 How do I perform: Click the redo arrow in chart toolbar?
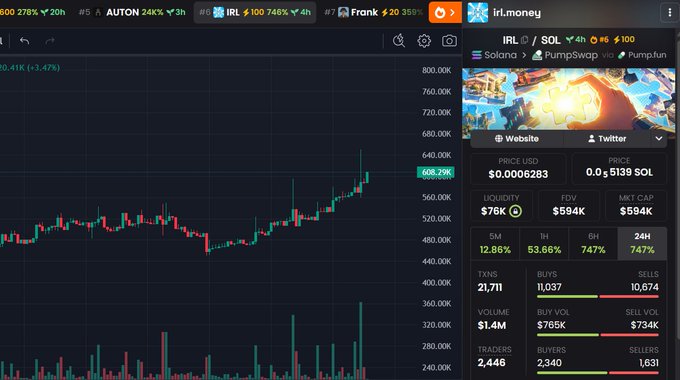click(50, 41)
